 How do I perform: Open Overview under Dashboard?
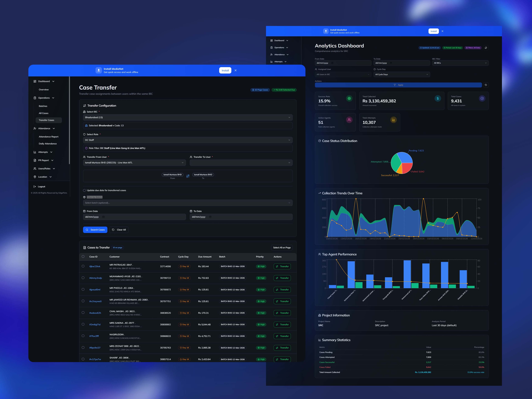[44, 90]
